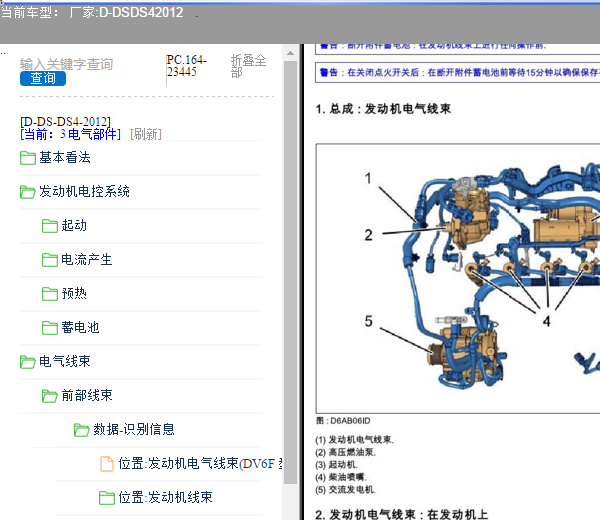Click the [D-DS-DS4-2012] model text
The image size is (600, 520).
pyautogui.click(x=65, y=122)
